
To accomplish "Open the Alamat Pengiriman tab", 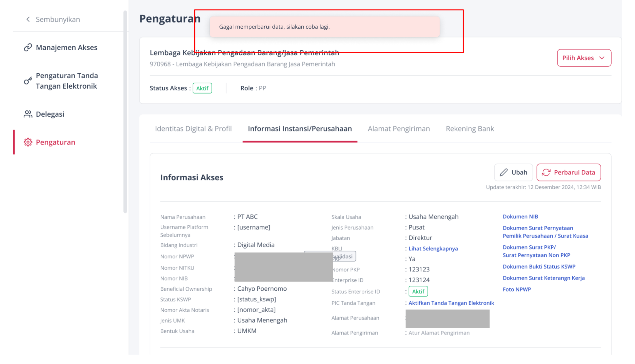I will (399, 129).
